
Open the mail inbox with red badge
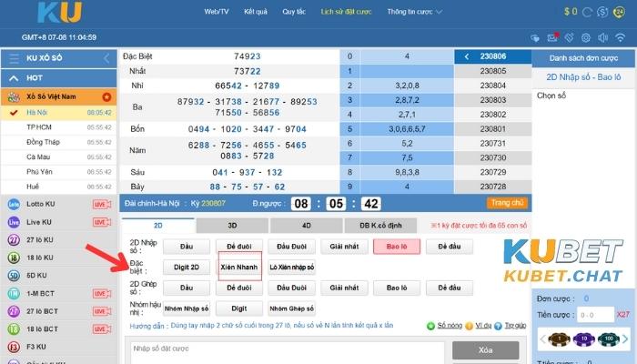tap(553, 37)
